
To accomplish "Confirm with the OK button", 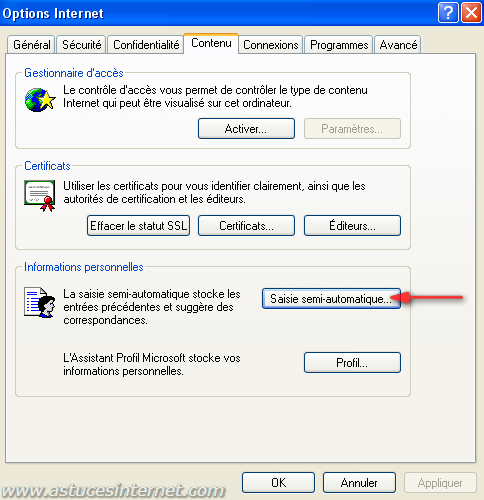I will 278,482.
